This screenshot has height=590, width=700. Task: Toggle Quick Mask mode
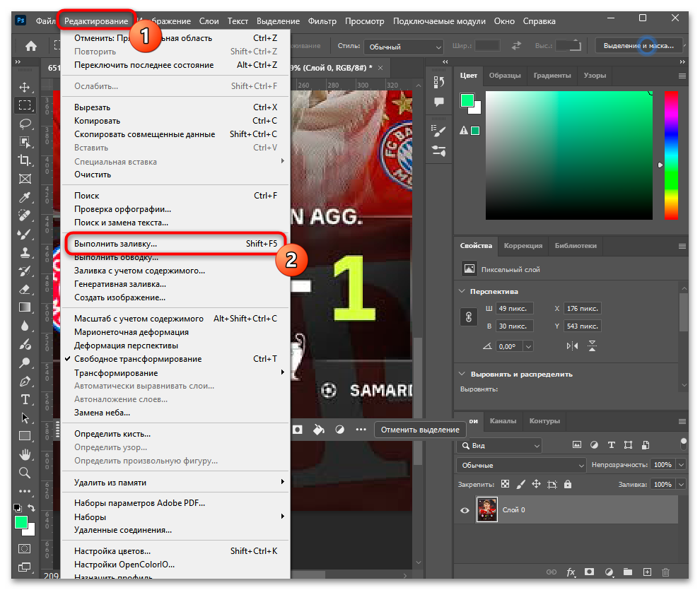pyautogui.click(x=25, y=548)
